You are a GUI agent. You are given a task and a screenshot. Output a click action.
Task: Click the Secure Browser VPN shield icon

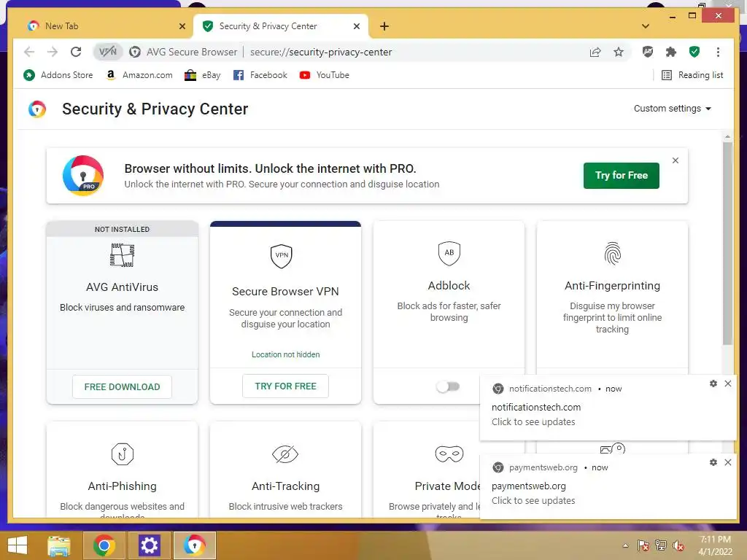click(281, 256)
